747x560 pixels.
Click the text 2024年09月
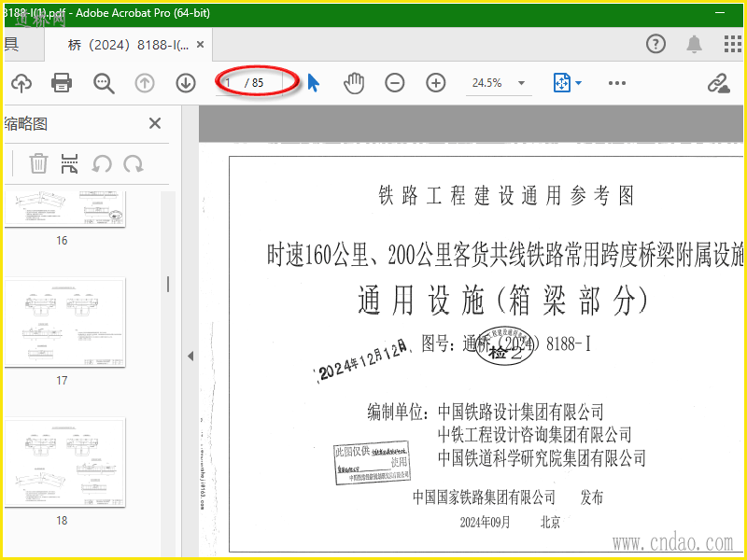tap(485, 523)
